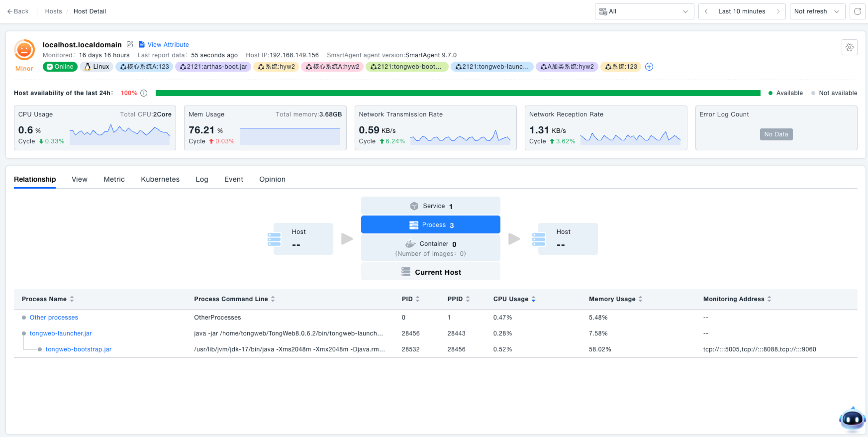Sort the table by PID column
This screenshot has height=437, width=868.
coord(417,299)
